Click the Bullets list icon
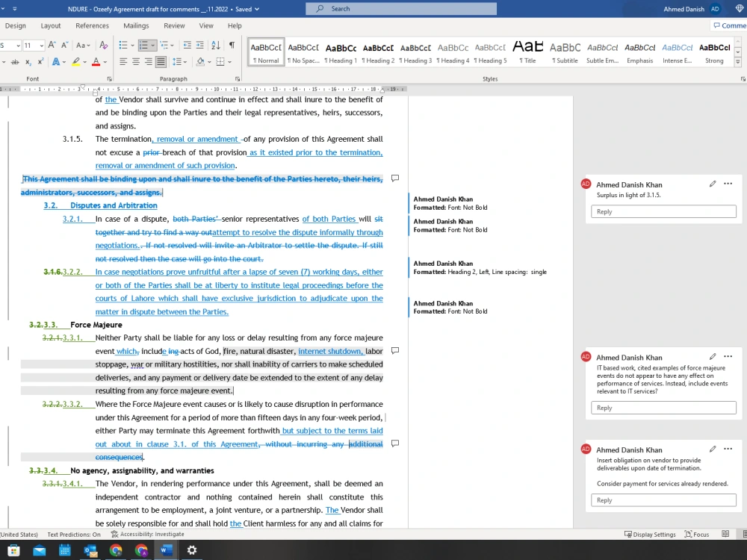Image resolution: width=747 pixels, height=560 pixels. (123, 45)
